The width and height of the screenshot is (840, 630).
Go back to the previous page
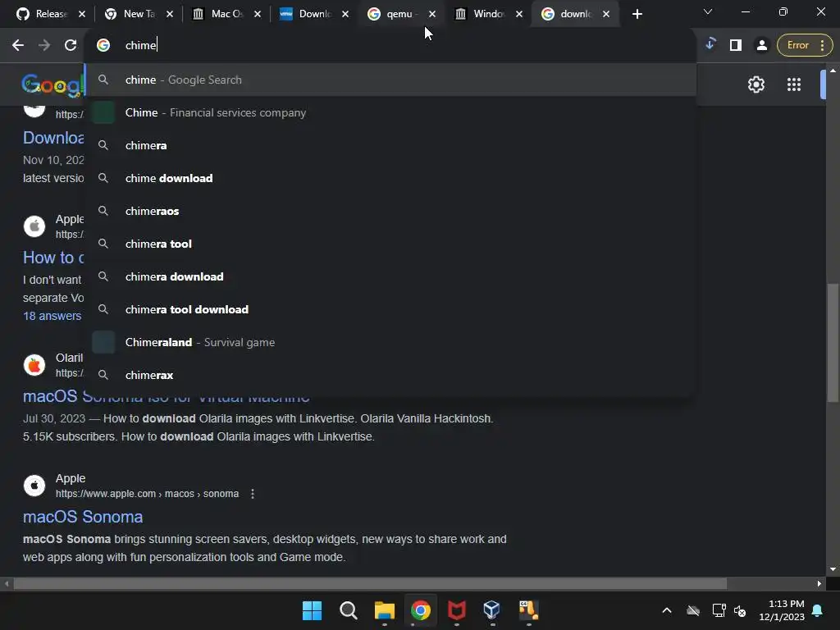click(18, 46)
